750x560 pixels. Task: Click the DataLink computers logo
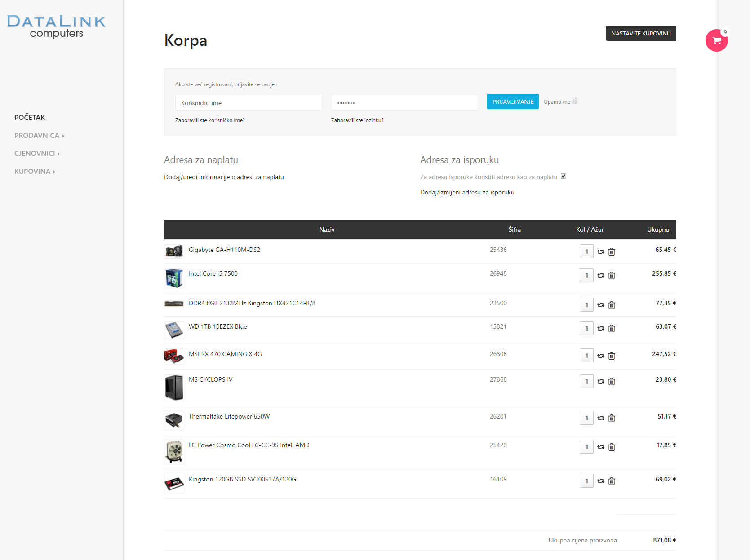[x=56, y=26]
